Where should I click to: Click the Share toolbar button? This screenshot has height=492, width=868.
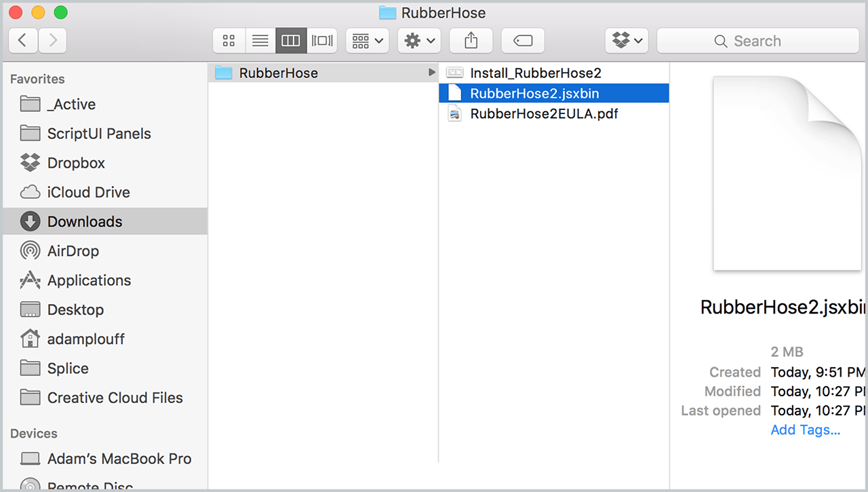click(x=471, y=41)
